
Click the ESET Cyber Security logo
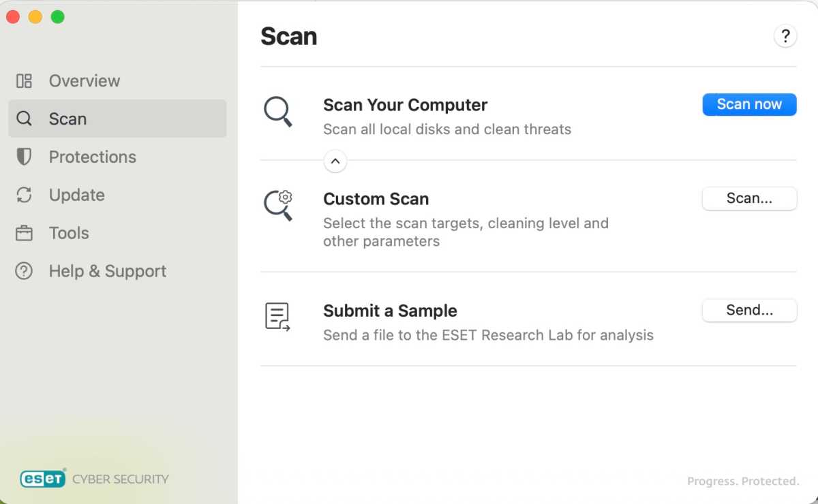[94, 479]
